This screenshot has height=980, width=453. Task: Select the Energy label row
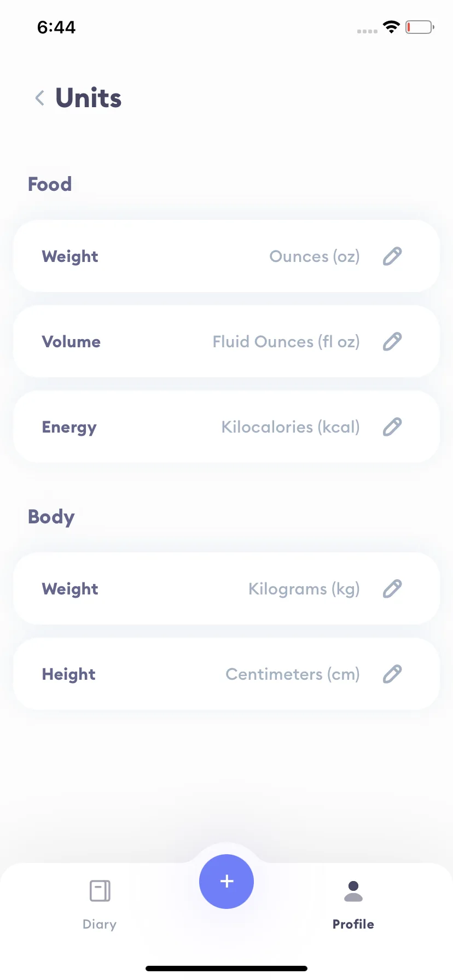coord(226,427)
